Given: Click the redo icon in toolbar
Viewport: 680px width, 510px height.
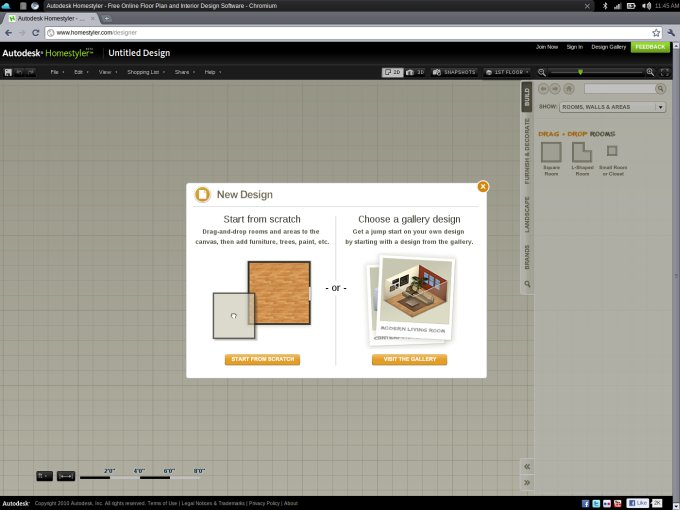Looking at the screenshot, I should click(x=30, y=72).
